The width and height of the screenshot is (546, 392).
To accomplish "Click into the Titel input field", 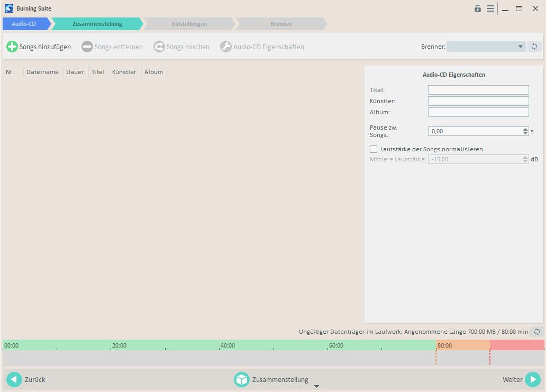I will [x=478, y=90].
